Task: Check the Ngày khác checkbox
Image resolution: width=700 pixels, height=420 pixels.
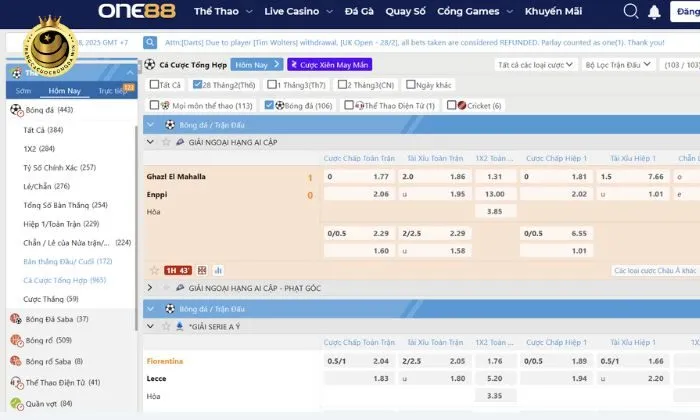Action: [410, 84]
